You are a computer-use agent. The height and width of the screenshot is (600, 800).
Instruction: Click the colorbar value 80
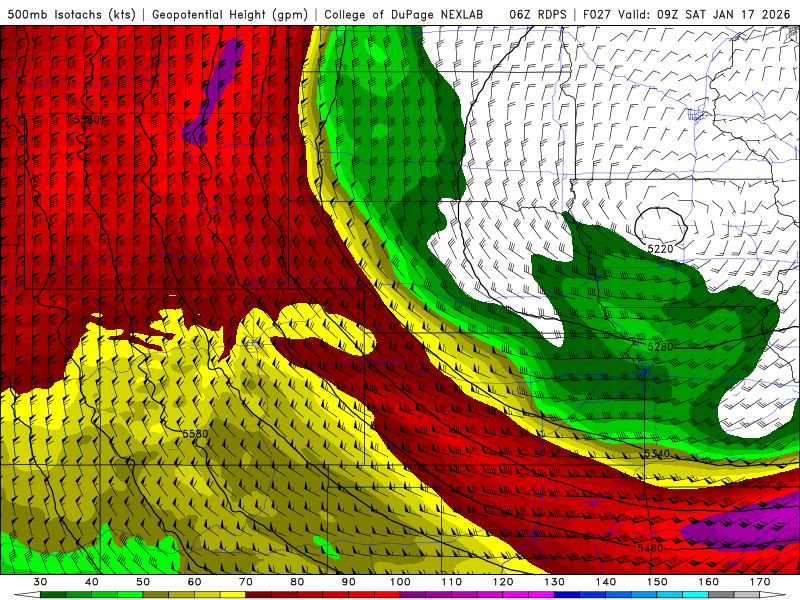pos(297,582)
